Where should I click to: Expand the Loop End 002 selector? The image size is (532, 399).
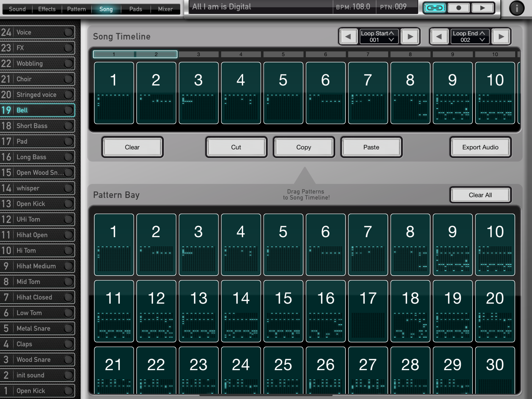click(470, 37)
